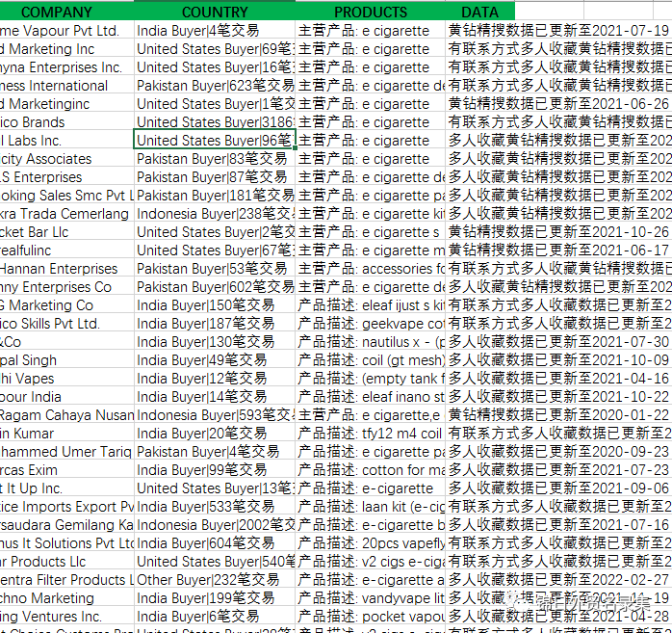Select the 'United States Buyer|69笔' country cell

coord(215,49)
